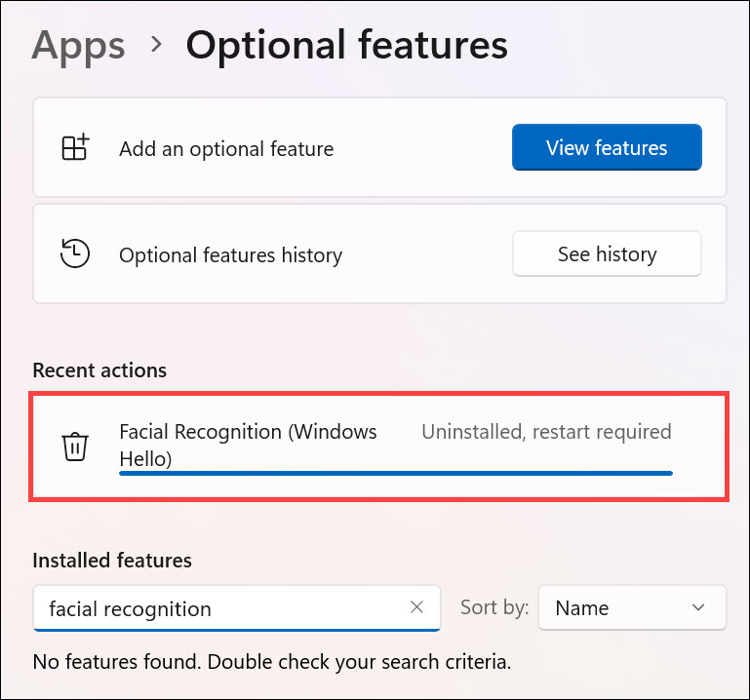The image size is (750, 700).
Task: Expand the chevron arrow in Sort dropdown
Action: click(x=698, y=607)
